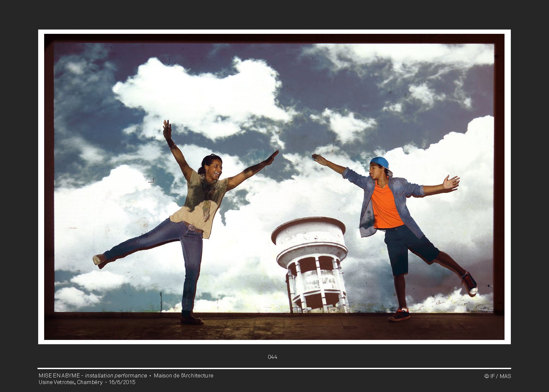Select the italic 'installation performance' text
Screen dimensions: 549x392
116,375
